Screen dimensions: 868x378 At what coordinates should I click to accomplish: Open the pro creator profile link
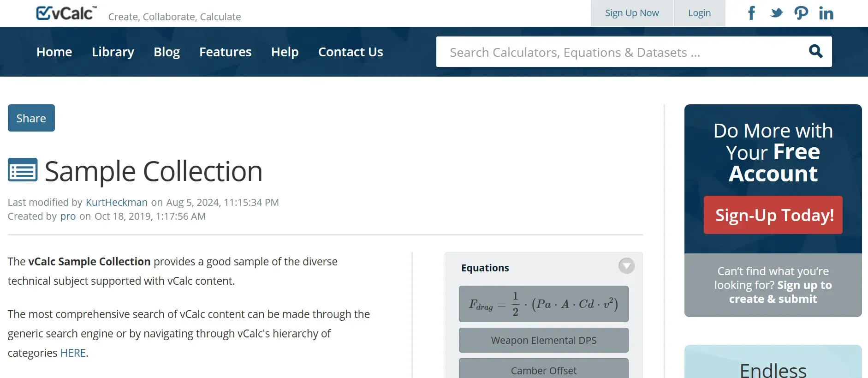(x=68, y=216)
